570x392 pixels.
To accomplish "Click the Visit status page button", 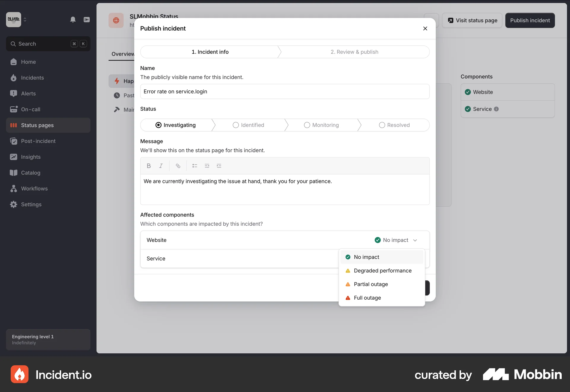I will [x=472, y=20].
